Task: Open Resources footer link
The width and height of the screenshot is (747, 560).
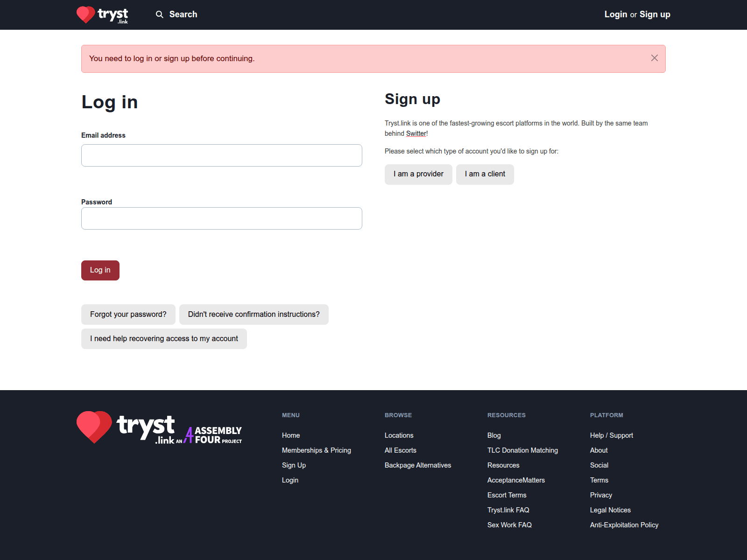Action: tap(503, 465)
